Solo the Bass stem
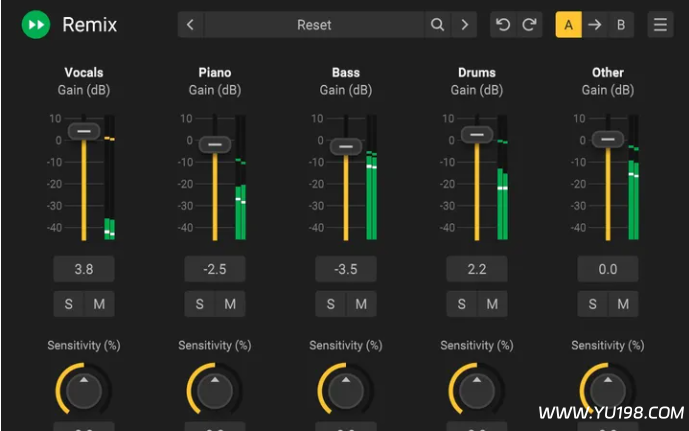Viewport: 689px width, 431px height. pos(330,304)
